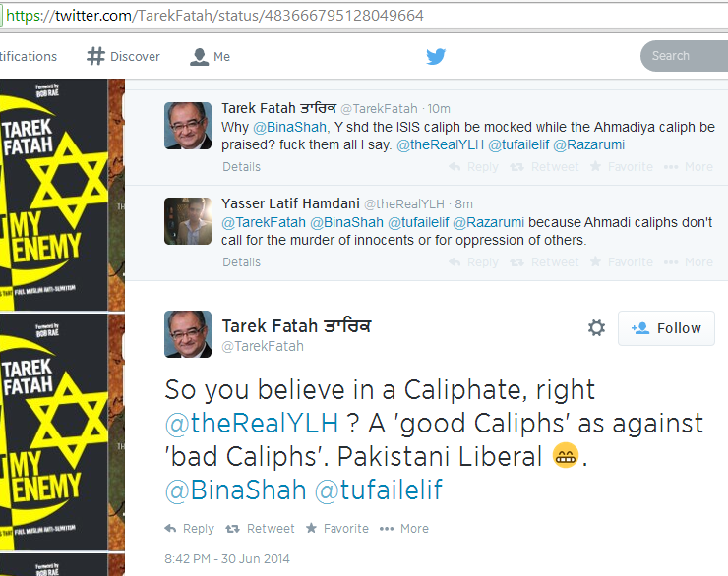728x576 pixels.
Task: Reply to the main Caliphate tweet
Action: point(190,528)
